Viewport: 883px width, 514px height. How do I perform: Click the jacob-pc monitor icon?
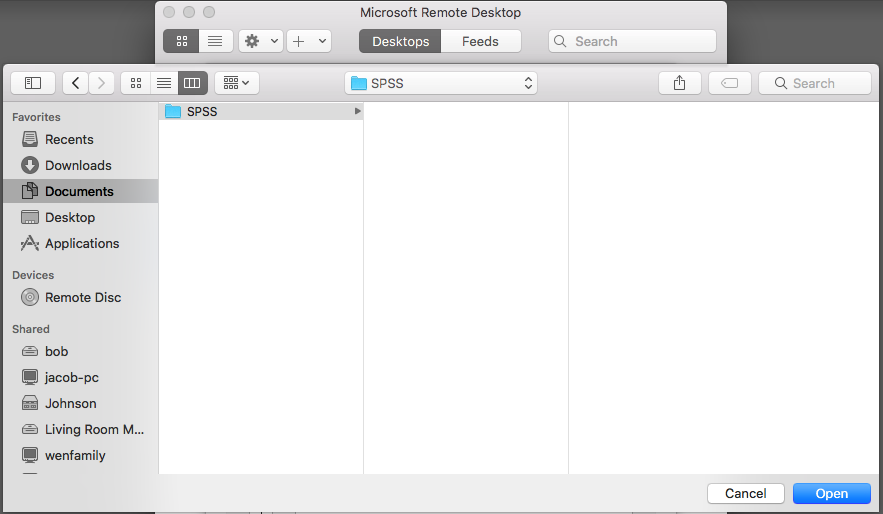coord(30,377)
